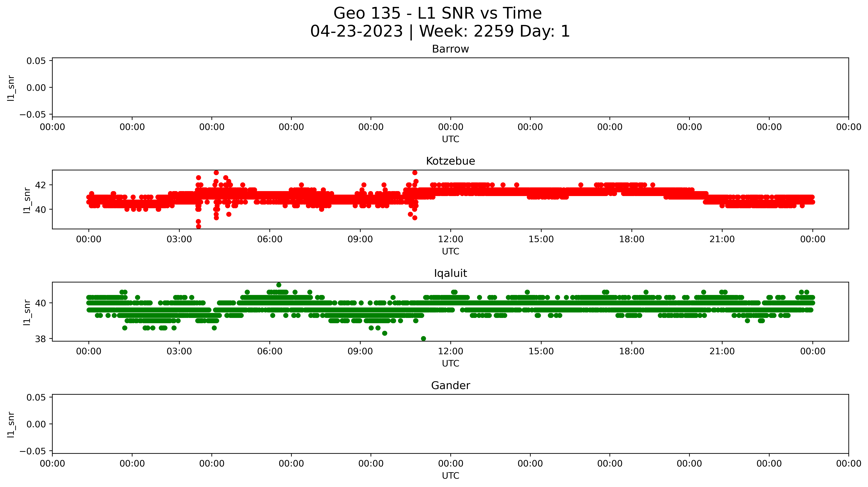Click the 15:00 tick label under Kotzebue plot
This screenshot has width=868, height=487.
tap(541, 240)
